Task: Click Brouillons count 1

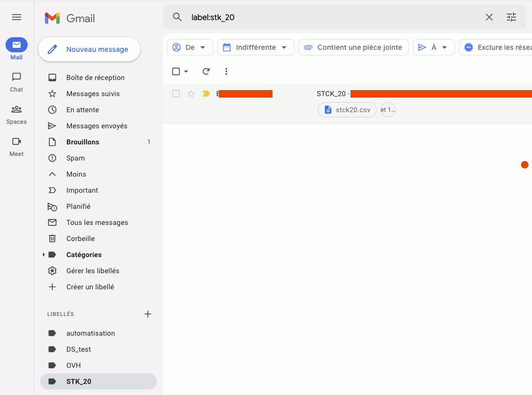Action: [x=149, y=142]
